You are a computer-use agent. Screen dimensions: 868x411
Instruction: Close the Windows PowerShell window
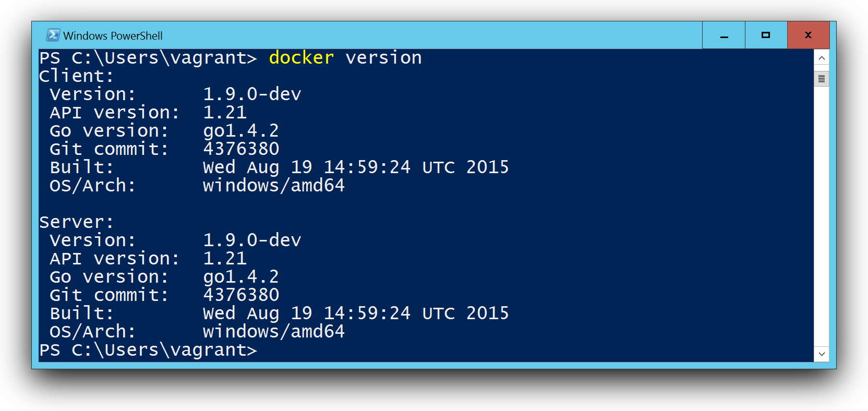pos(808,35)
